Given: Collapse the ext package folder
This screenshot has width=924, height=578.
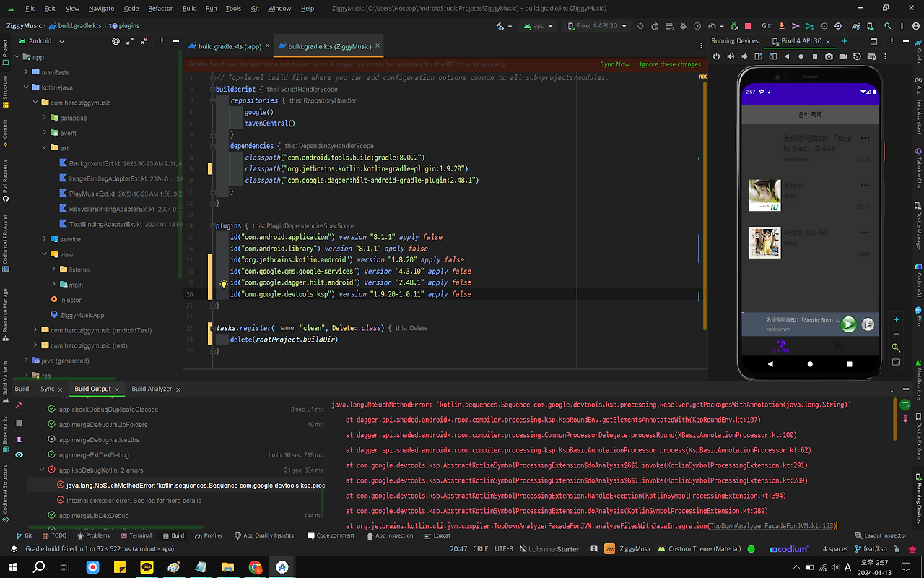Looking at the screenshot, I should click(44, 148).
